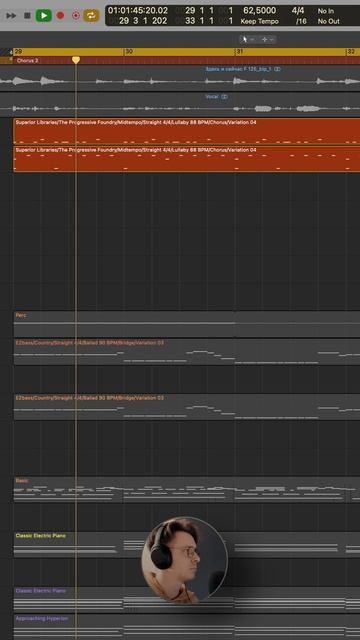The height and width of the screenshot is (640, 360).
Task: Select the lower Superior Libraries Lullaby 88 BPM region
Action: tap(187, 159)
